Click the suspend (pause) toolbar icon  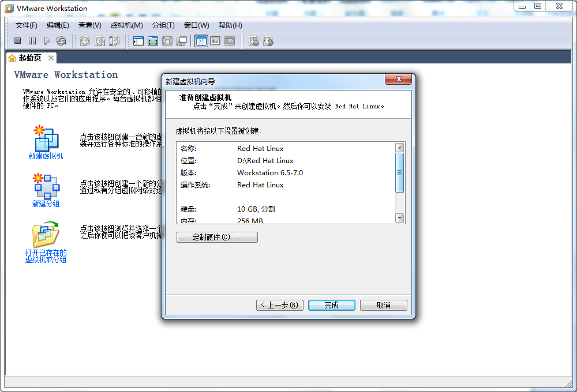pyautogui.click(x=32, y=41)
